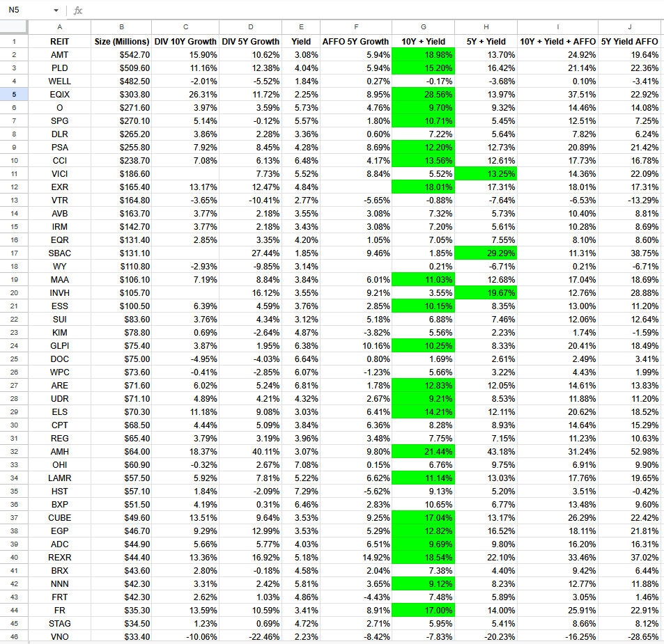Select the VTR ticker cell
The height and width of the screenshot is (644, 664).
pos(60,200)
